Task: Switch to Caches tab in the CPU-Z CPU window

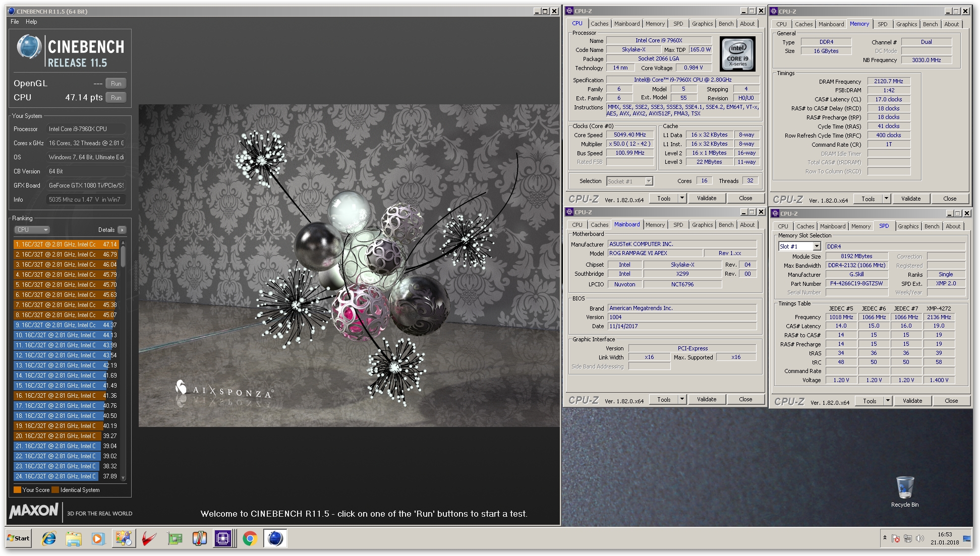Action: [x=599, y=24]
